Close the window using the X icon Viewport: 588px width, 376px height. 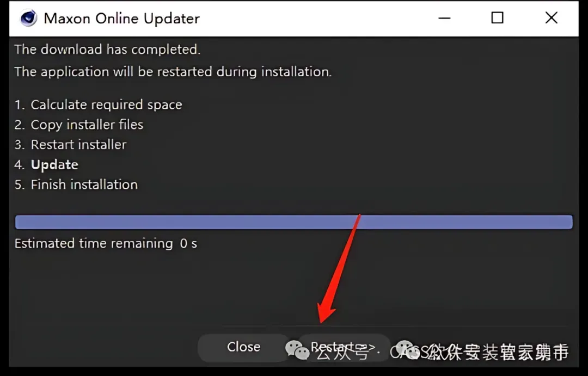click(551, 17)
